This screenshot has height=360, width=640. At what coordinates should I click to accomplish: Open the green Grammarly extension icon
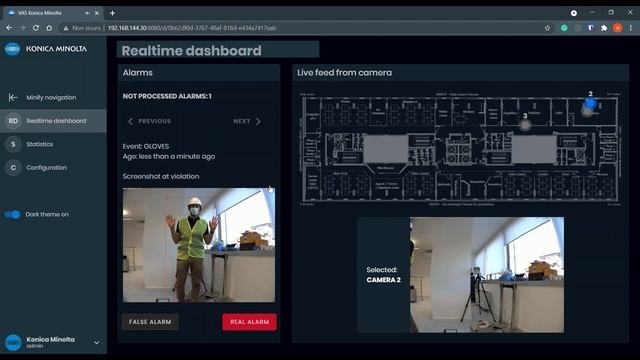[564, 28]
